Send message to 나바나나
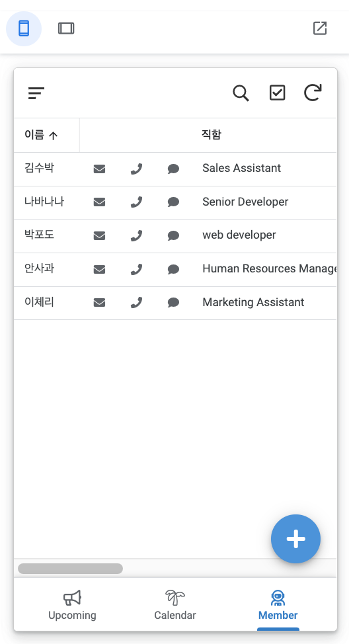This screenshot has height=644, width=349. (x=173, y=202)
